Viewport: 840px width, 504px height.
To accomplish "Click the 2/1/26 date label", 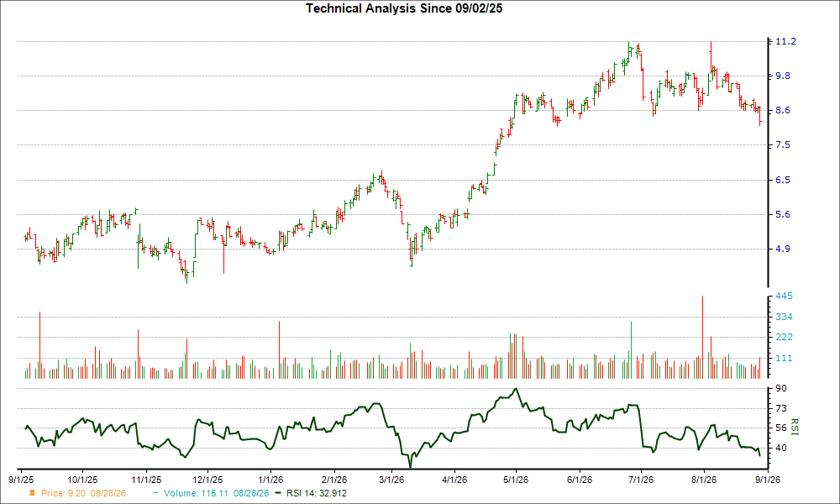I will (x=333, y=480).
